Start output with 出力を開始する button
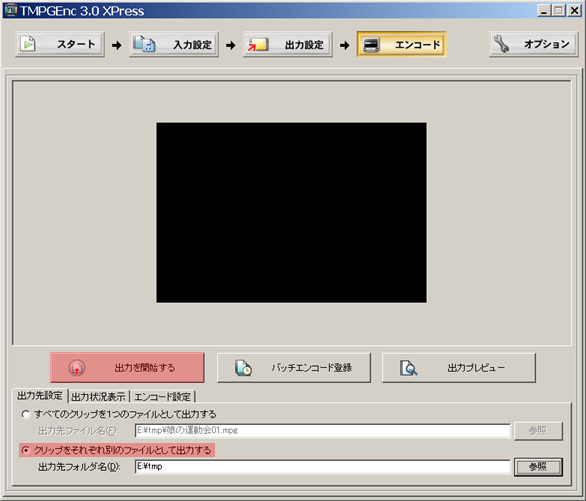This screenshot has width=586, height=501. (127, 368)
